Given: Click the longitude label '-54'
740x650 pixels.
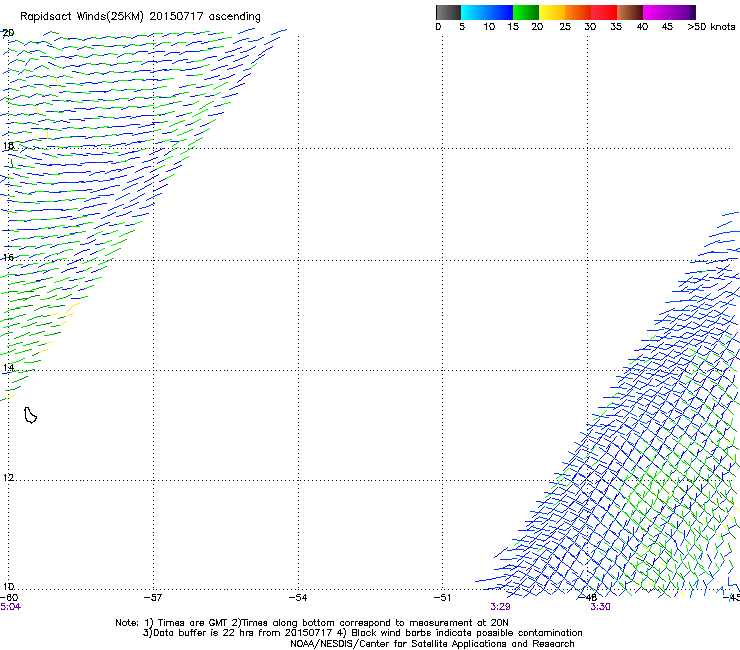Looking at the screenshot, I should coord(298,598).
